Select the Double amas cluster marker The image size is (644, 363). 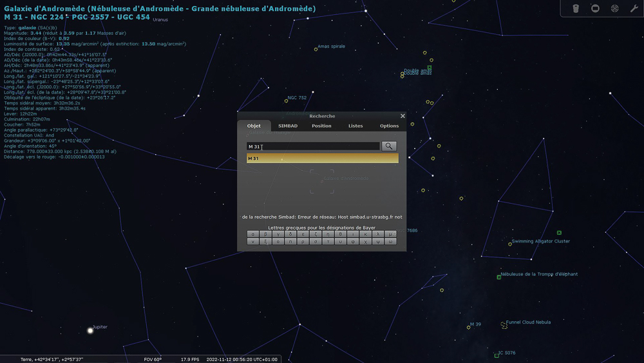click(402, 74)
